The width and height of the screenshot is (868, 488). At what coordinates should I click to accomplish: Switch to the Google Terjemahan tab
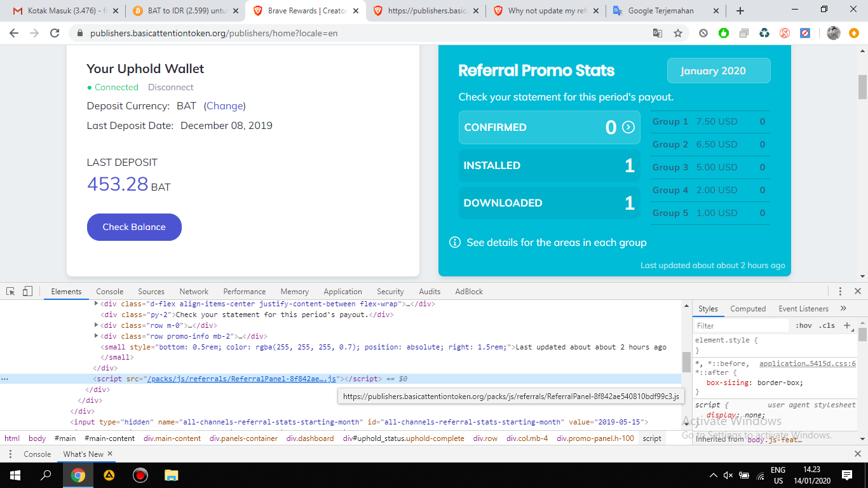click(x=665, y=11)
